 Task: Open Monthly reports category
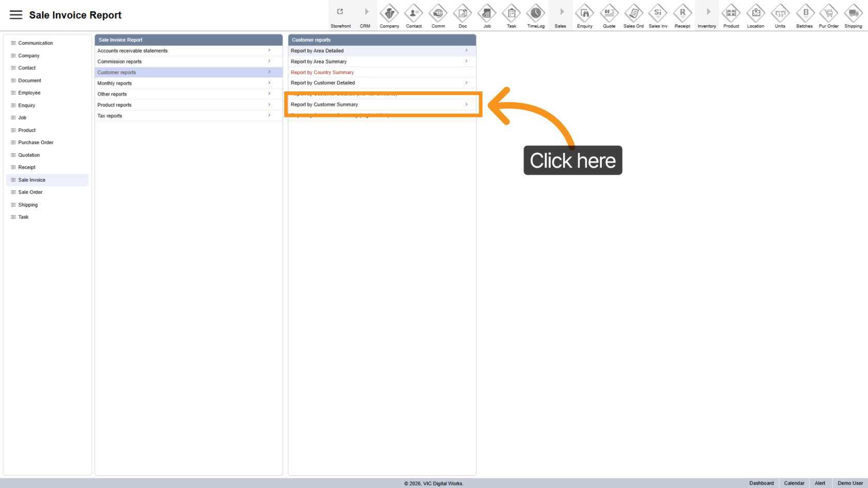(x=115, y=83)
